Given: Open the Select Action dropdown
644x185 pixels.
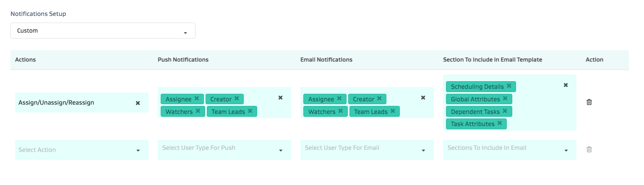Looking at the screenshot, I should tap(82, 150).
